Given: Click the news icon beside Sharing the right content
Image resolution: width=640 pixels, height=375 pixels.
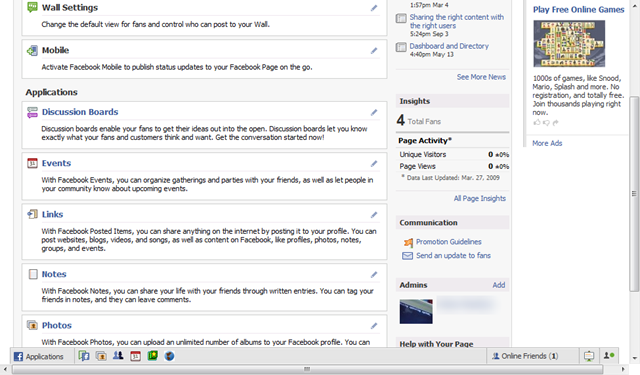Looking at the screenshot, I should (x=401, y=18).
